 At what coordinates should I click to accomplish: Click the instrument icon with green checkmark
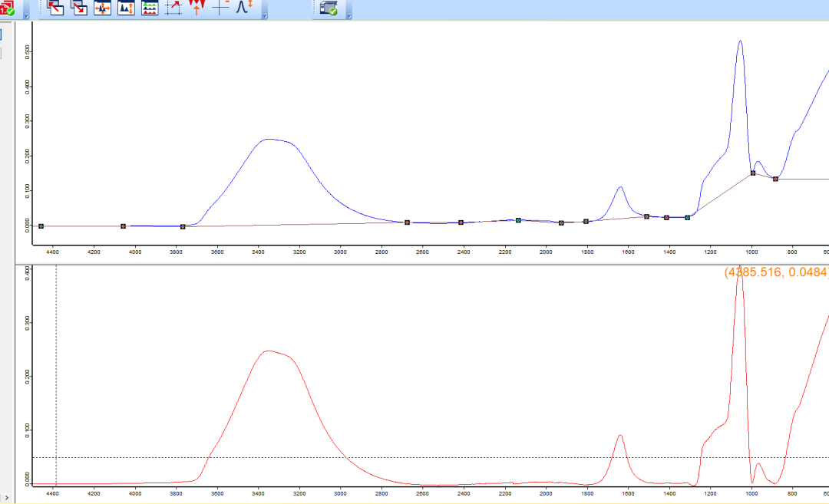pos(329,8)
